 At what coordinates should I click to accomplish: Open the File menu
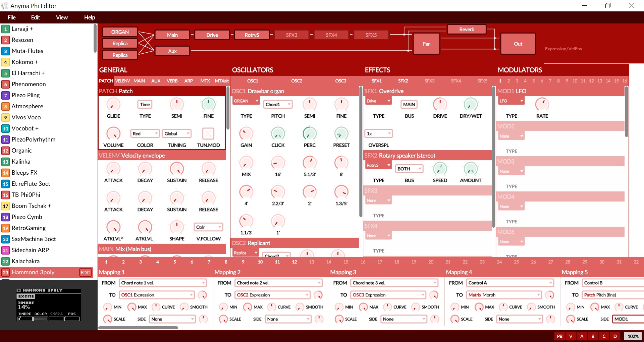pos(12,17)
